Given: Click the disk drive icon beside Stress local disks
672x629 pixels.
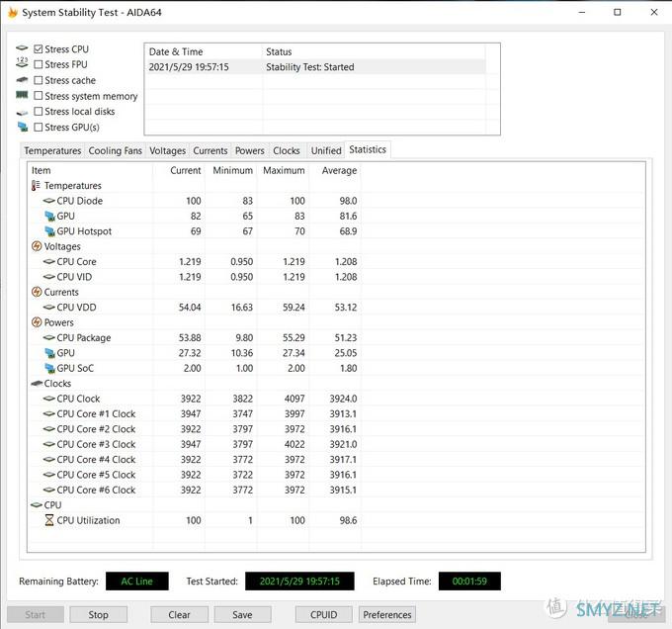Looking at the screenshot, I should click(22, 113).
